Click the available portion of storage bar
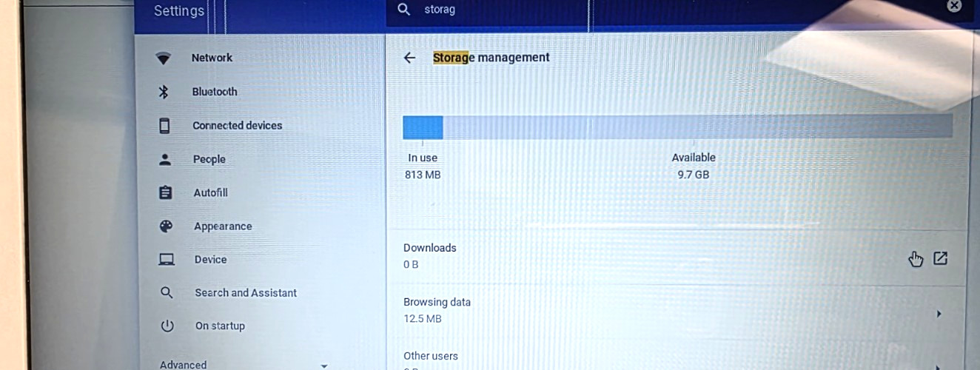Screen dimensions: 980x370 point(697,126)
